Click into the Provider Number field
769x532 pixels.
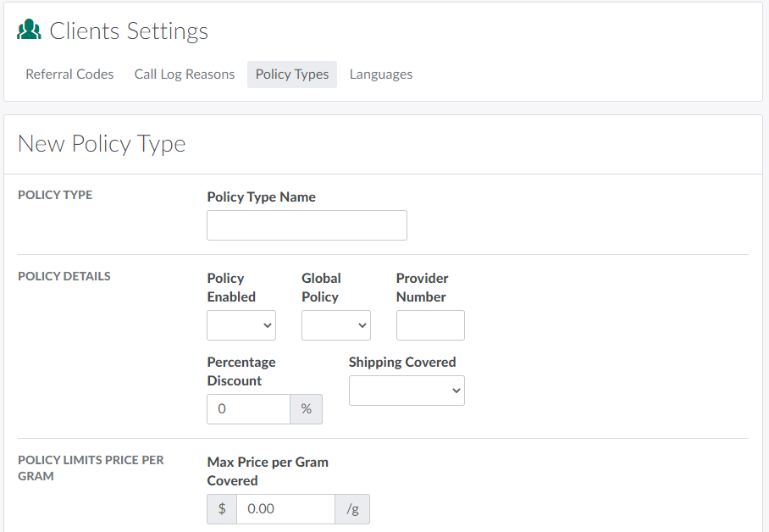pos(430,325)
